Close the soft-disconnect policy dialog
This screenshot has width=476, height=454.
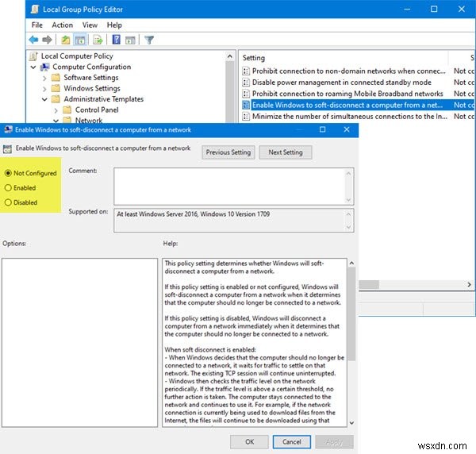347,129
